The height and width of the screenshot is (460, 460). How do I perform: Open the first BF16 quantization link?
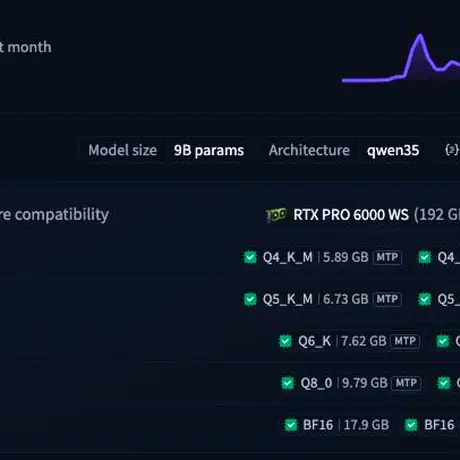click(318, 425)
